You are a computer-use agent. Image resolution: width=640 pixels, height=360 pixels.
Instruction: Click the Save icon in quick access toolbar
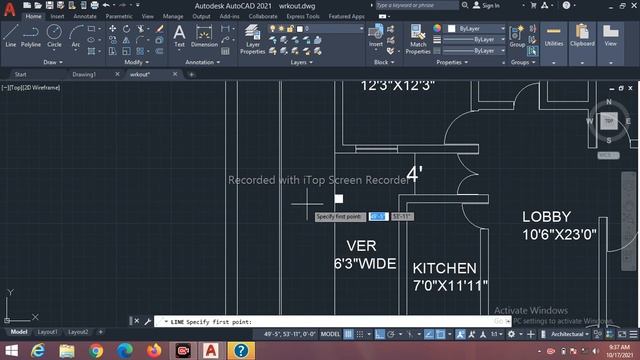point(49,5)
